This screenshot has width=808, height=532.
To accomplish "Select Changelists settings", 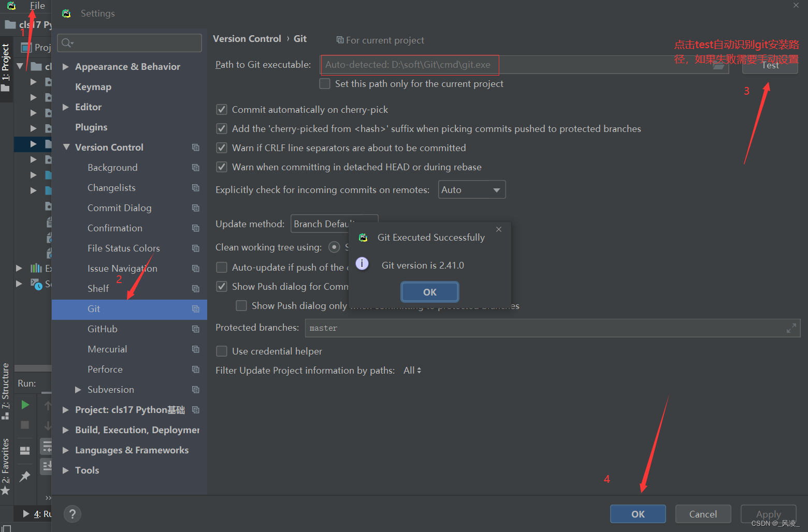I will coord(111,188).
